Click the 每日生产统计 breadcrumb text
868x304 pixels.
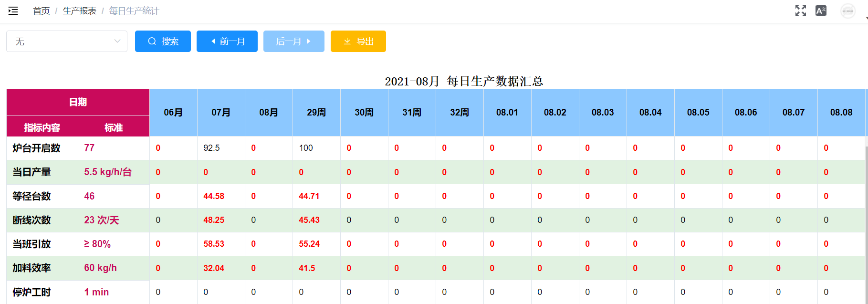134,11
